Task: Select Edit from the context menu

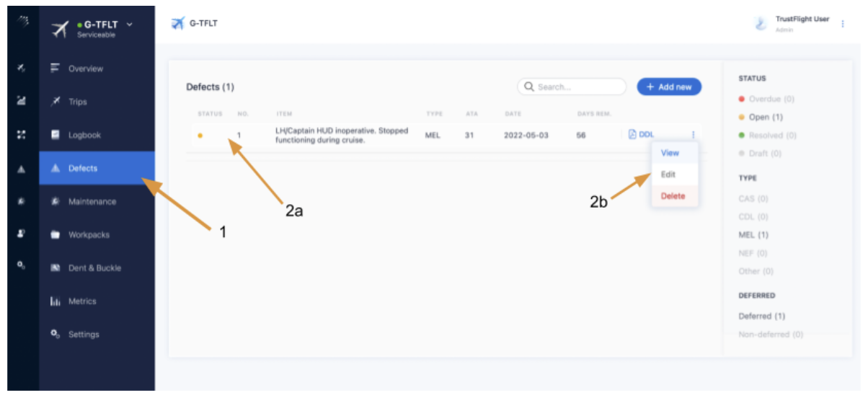Action: click(668, 174)
